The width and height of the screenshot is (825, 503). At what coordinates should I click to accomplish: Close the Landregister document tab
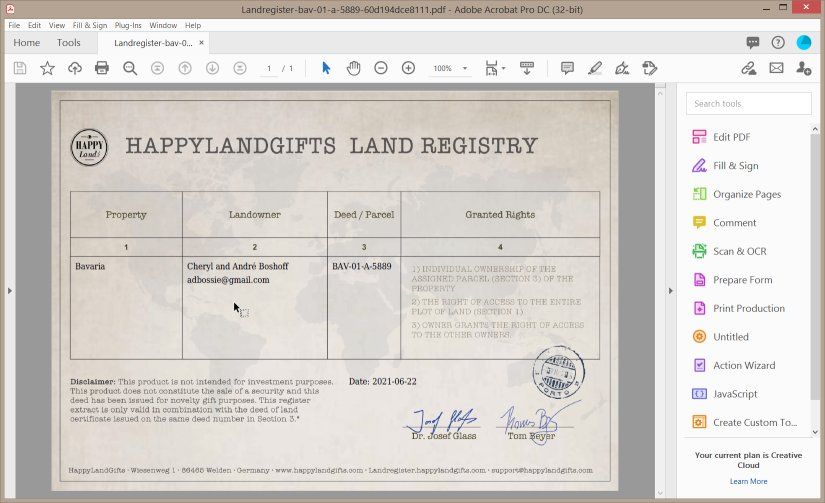point(202,43)
